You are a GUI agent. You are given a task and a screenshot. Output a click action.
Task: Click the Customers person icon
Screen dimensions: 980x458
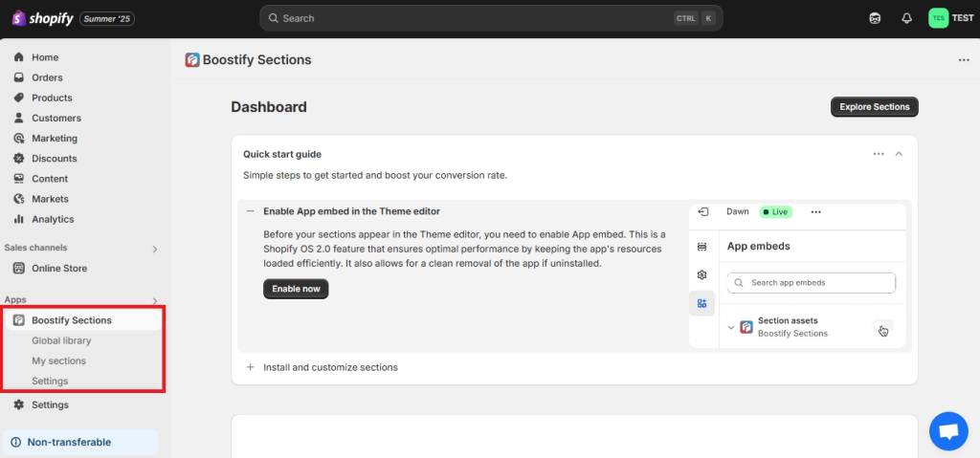click(19, 119)
